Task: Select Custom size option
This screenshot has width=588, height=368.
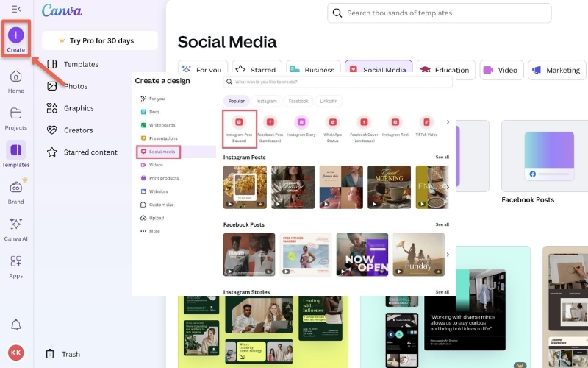Action: pos(157,205)
